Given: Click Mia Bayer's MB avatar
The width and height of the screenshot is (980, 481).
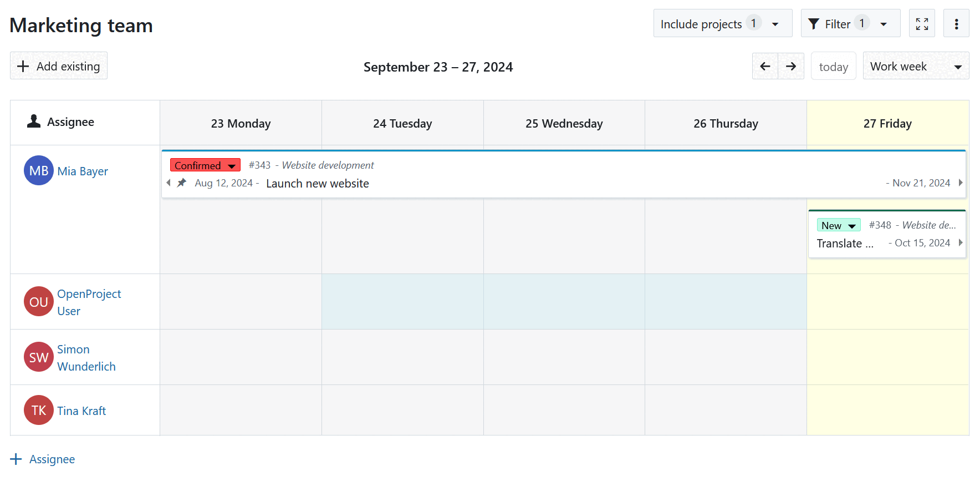Looking at the screenshot, I should click(38, 171).
